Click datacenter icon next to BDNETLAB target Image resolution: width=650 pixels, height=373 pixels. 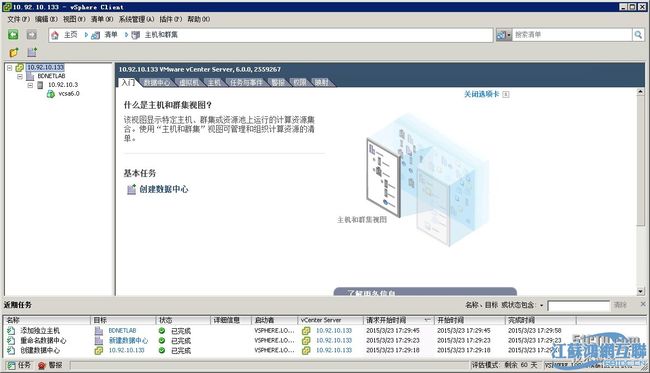(99, 331)
